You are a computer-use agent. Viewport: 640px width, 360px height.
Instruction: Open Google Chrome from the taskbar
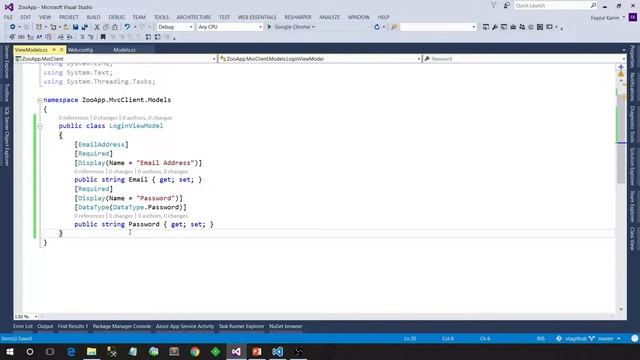click(195, 351)
